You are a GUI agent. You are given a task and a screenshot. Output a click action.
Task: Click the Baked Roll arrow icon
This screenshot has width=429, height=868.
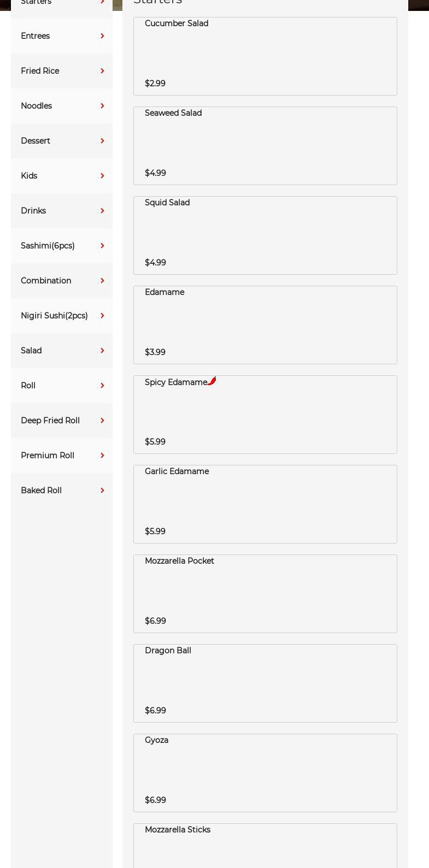[x=102, y=491]
